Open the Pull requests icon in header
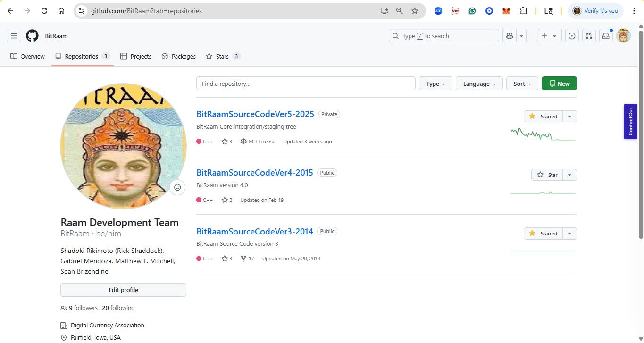The image size is (644, 343). tap(589, 36)
